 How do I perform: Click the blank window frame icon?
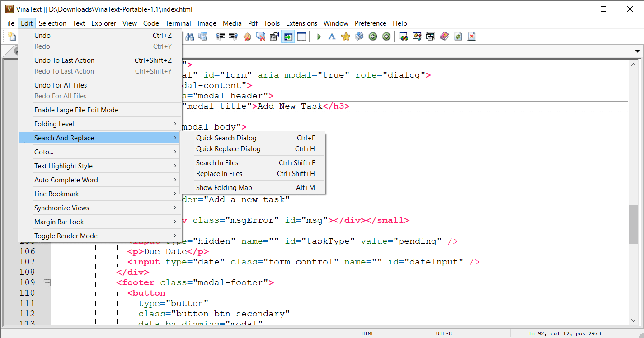point(301,37)
